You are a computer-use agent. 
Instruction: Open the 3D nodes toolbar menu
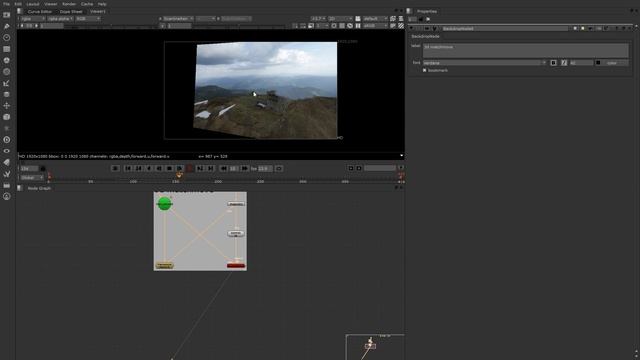click(x=7, y=117)
